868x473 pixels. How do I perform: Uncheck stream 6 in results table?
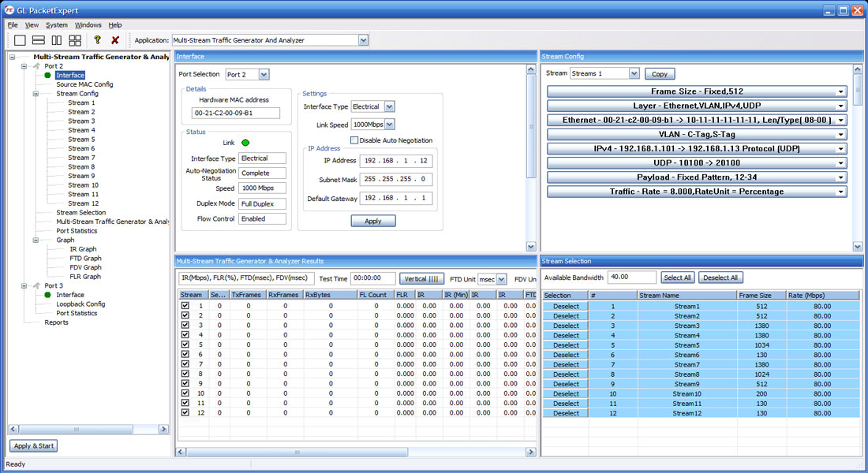185,354
